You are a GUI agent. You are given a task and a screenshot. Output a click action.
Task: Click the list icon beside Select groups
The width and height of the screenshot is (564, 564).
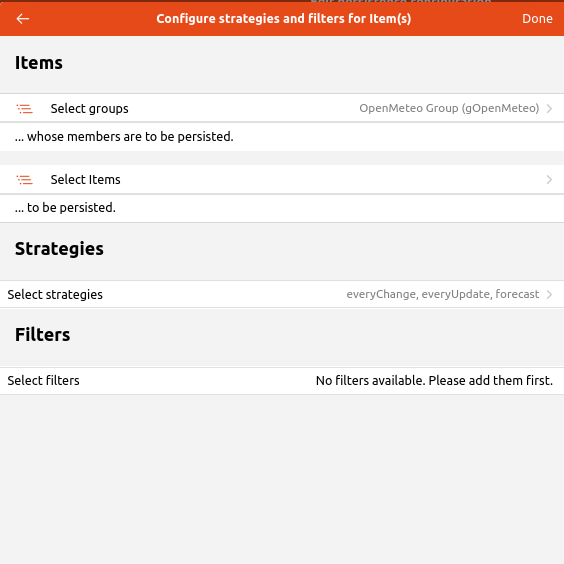tap(24, 108)
